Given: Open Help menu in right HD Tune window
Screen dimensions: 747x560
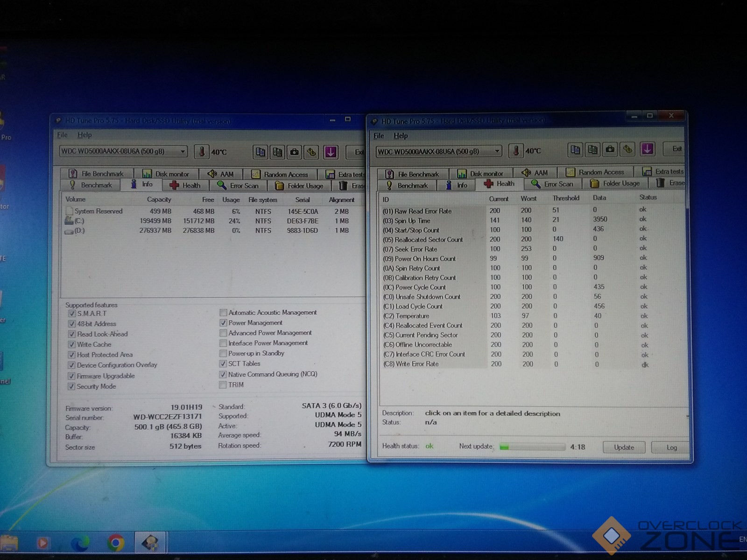Looking at the screenshot, I should pos(401,136).
